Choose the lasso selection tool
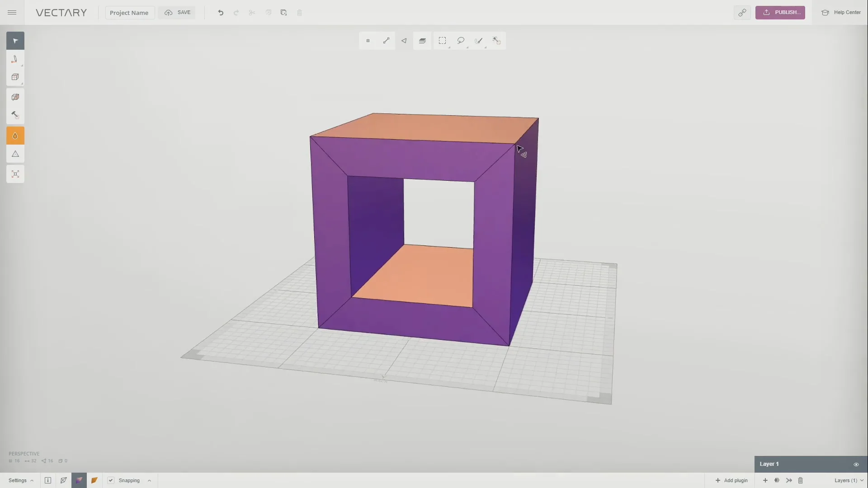 click(461, 41)
